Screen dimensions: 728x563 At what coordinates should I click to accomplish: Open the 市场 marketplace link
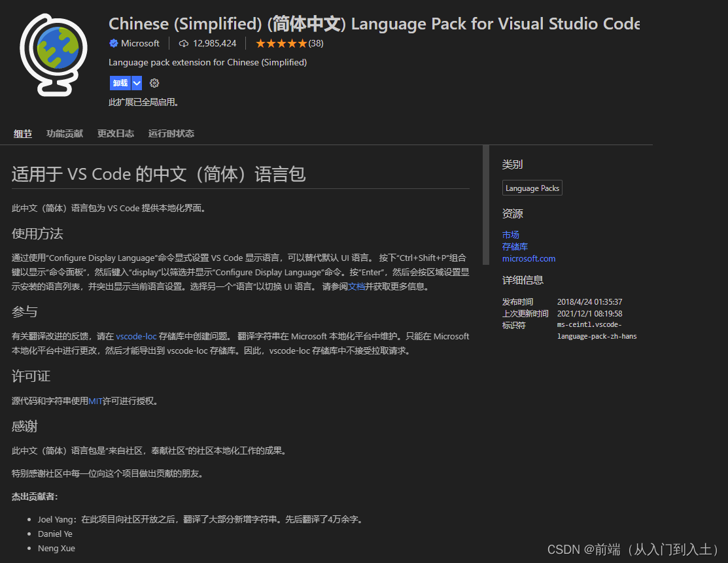(511, 235)
